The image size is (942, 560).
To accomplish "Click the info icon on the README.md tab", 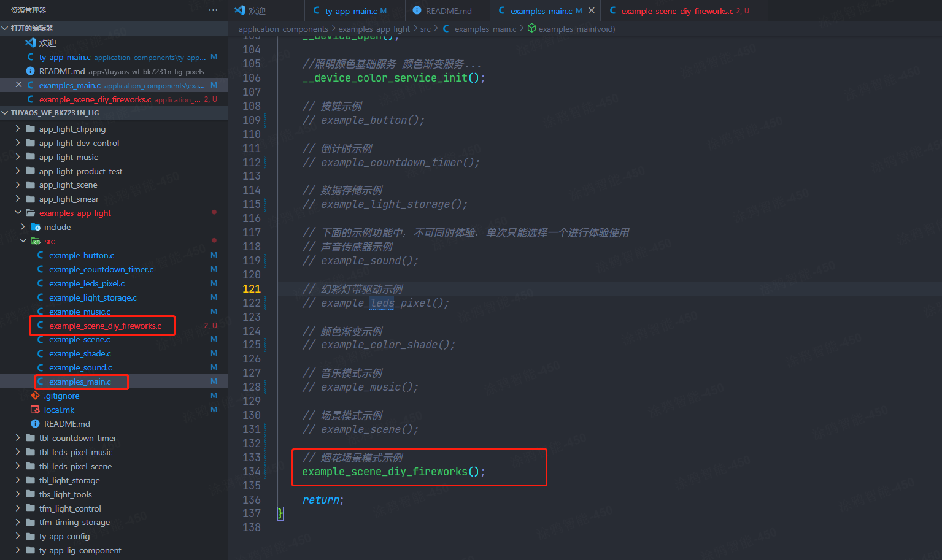I will (x=417, y=10).
